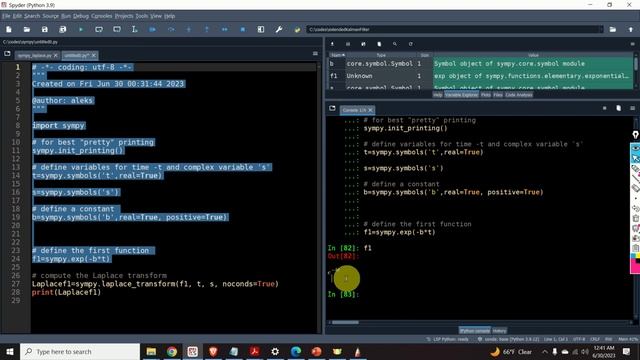The width and height of the screenshot is (640, 360).
Task: Run cell and advance toolbar icon
Action: 117,29
